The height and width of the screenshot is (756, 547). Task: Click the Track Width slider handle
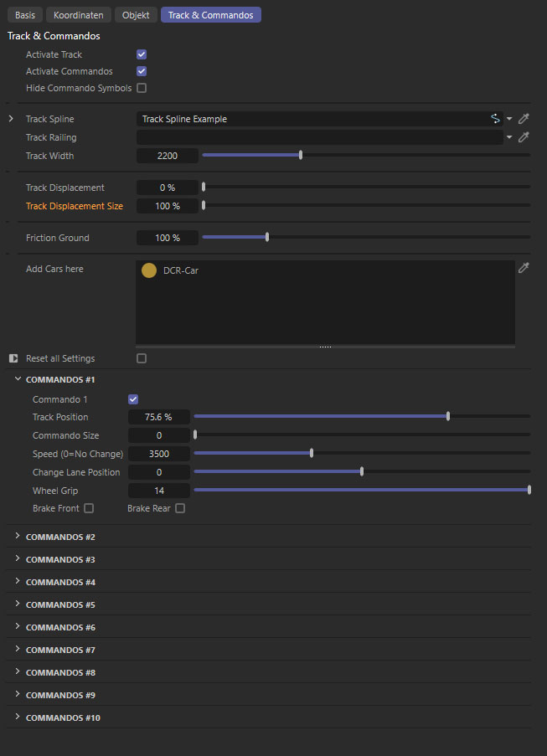pyautogui.click(x=301, y=155)
